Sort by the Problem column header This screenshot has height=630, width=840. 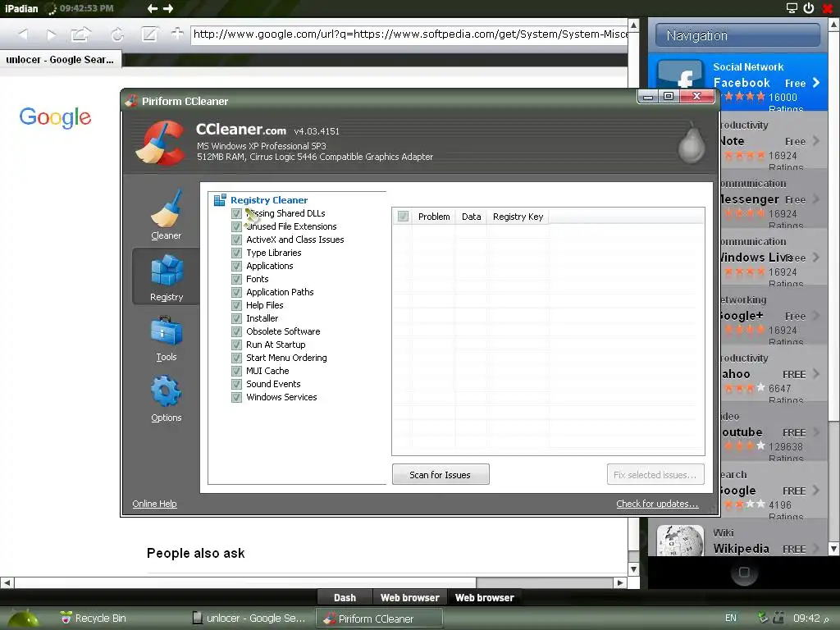434,217
